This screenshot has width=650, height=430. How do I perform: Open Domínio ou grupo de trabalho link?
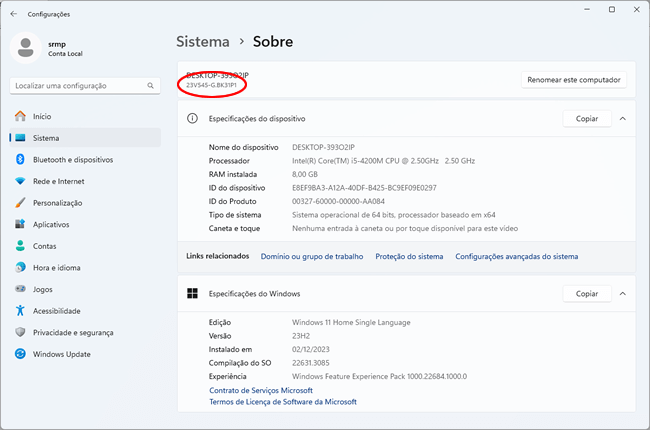[x=312, y=256]
